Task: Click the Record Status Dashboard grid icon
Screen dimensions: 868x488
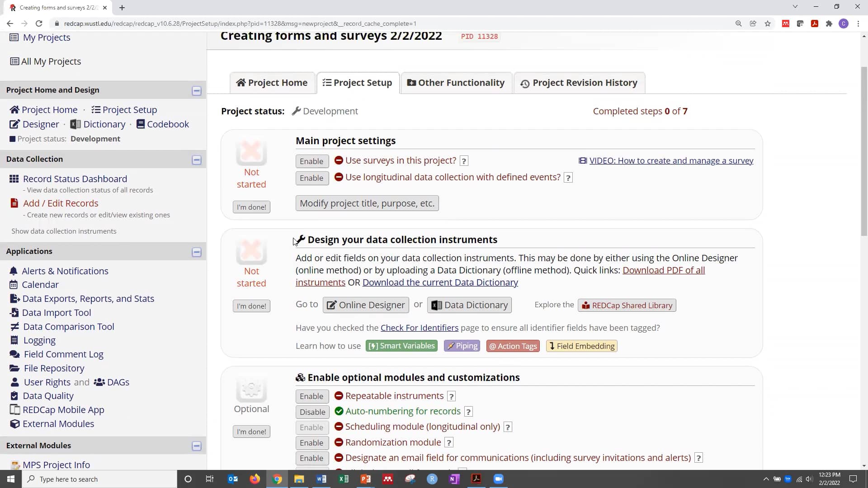Action: 14,178
